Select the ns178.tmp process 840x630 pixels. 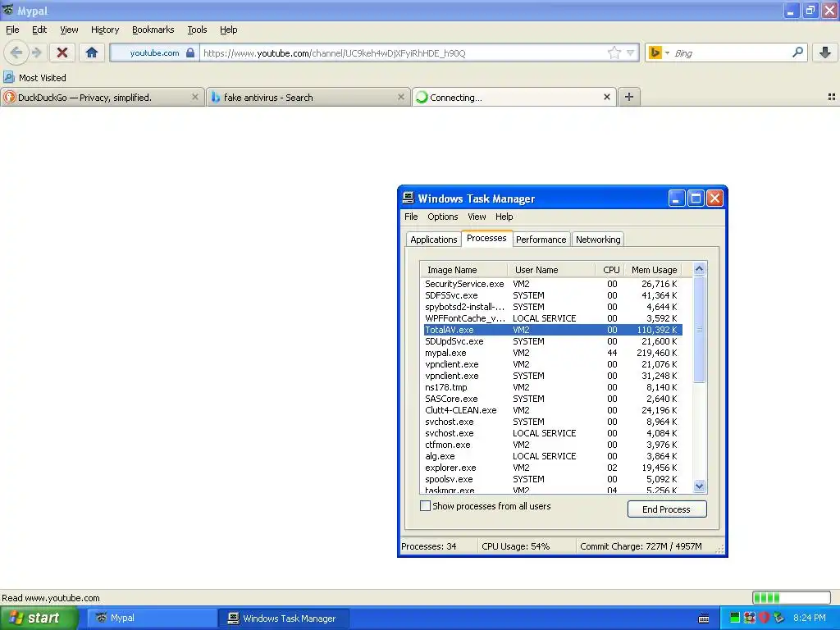click(x=553, y=387)
